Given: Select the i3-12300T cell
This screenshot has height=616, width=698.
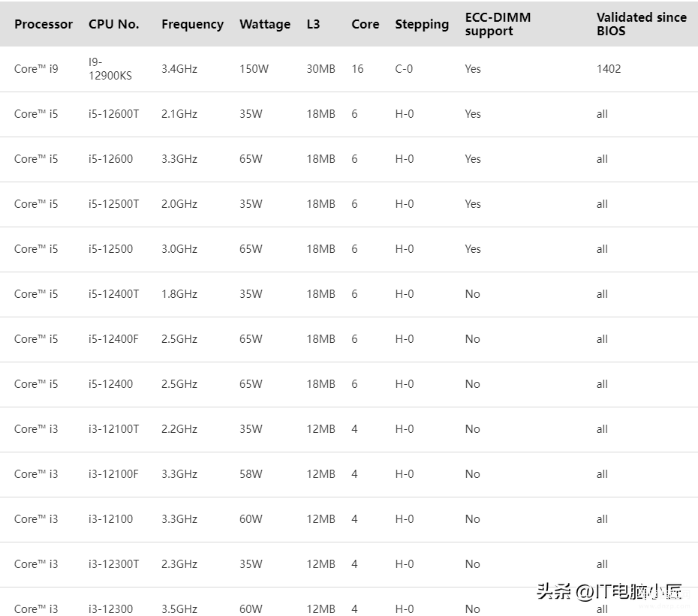Looking at the screenshot, I should click(113, 564).
